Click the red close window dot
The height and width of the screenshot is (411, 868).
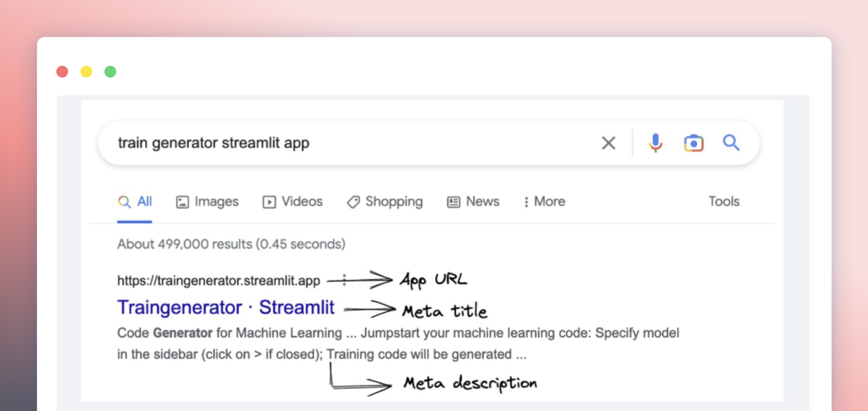coord(62,72)
